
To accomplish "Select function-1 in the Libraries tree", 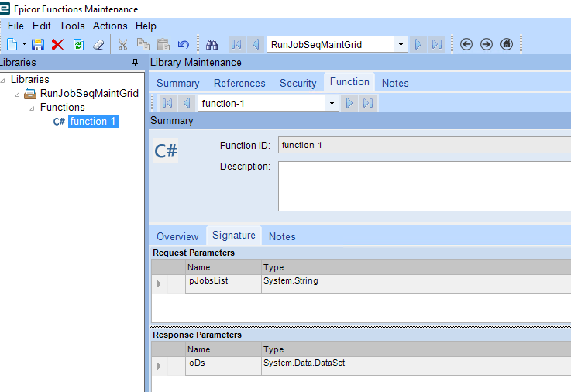I will (93, 121).
